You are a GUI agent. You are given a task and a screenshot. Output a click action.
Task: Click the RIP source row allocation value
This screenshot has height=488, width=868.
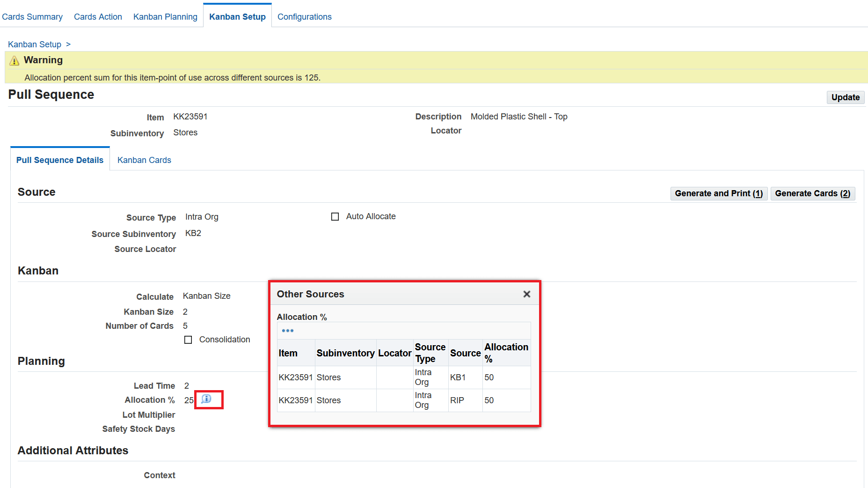[x=489, y=400]
